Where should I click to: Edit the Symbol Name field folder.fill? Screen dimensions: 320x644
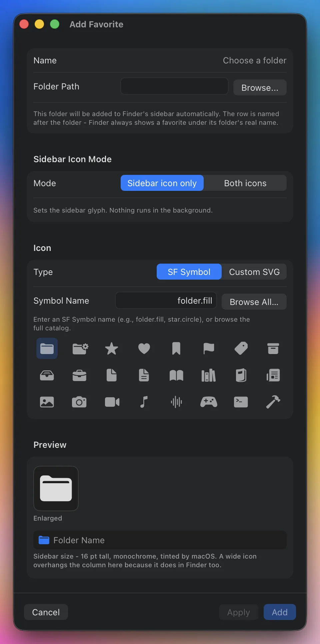tap(166, 301)
